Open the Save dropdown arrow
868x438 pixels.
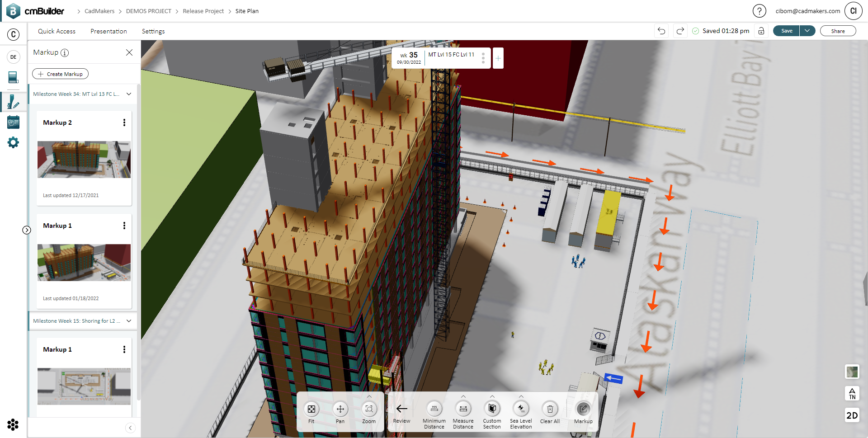(x=807, y=31)
